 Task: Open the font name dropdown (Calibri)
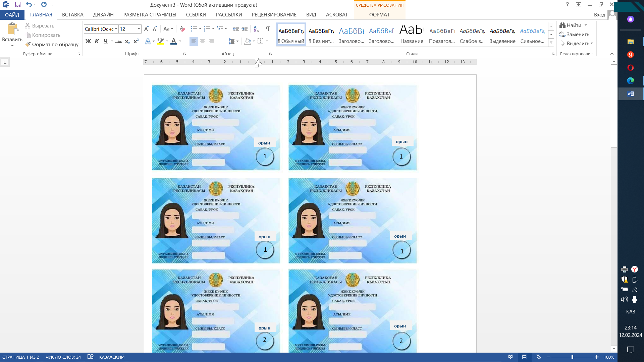coord(116,29)
